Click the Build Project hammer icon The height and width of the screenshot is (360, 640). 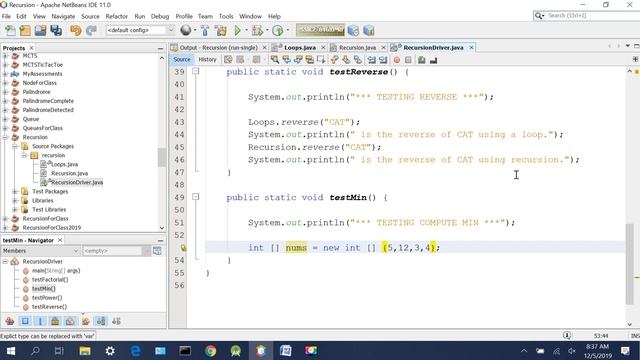point(205,31)
